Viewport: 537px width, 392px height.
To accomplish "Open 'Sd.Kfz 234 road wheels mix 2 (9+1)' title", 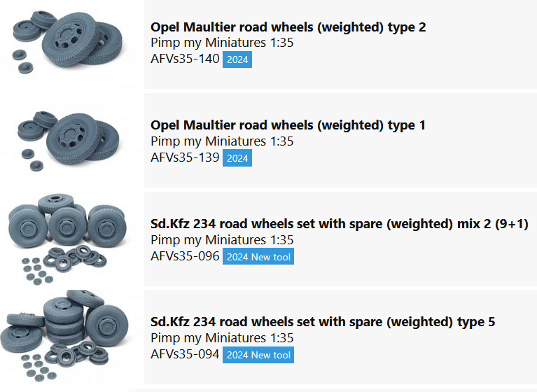I will click(x=340, y=223).
